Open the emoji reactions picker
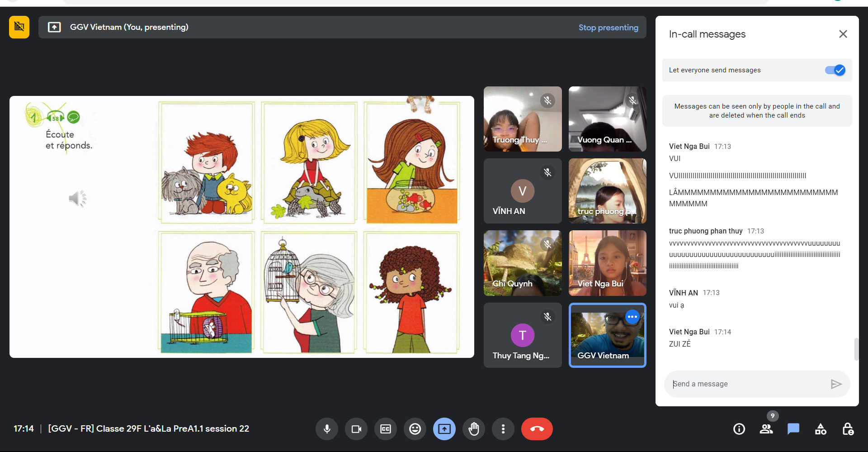 [x=415, y=429]
